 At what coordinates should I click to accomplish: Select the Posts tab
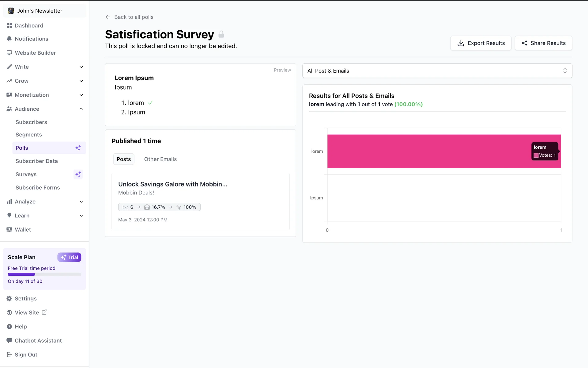(124, 159)
